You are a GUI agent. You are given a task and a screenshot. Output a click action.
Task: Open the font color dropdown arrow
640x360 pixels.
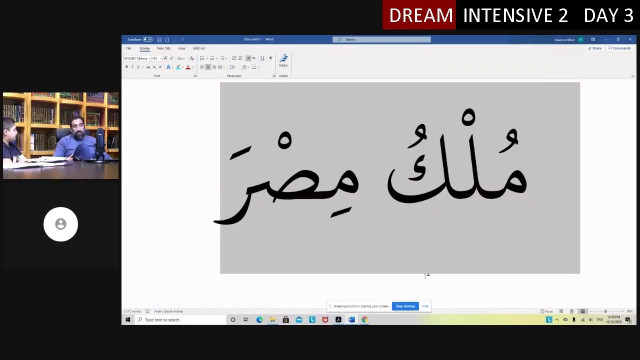[x=193, y=67]
